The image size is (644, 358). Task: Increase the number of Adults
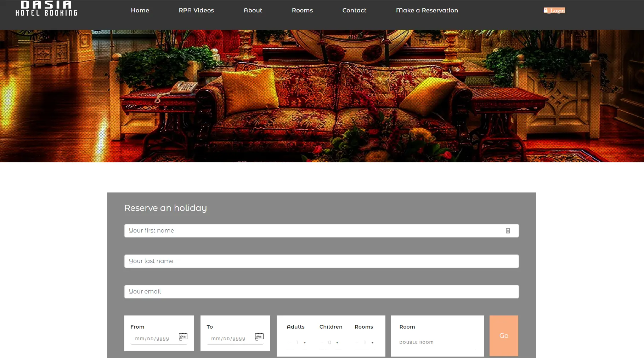point(305,343)
